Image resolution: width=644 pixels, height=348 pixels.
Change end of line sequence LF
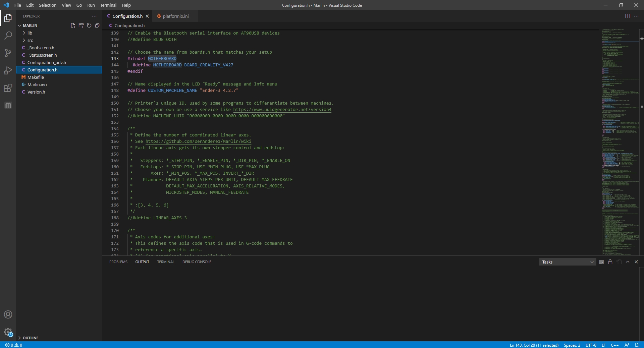coord(603,345)
